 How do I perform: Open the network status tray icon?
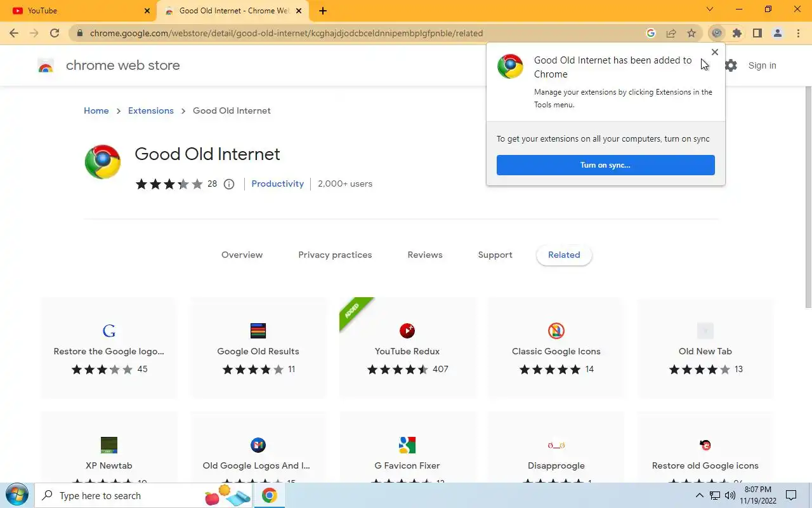click(x=715, y=495)
